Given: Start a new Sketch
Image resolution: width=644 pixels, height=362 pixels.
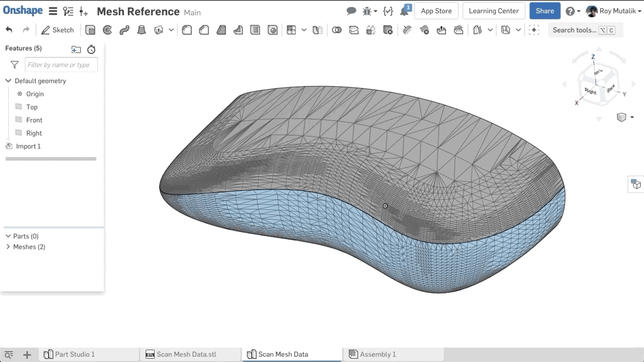Looking at the screenshot, I should tap(58, 30).
